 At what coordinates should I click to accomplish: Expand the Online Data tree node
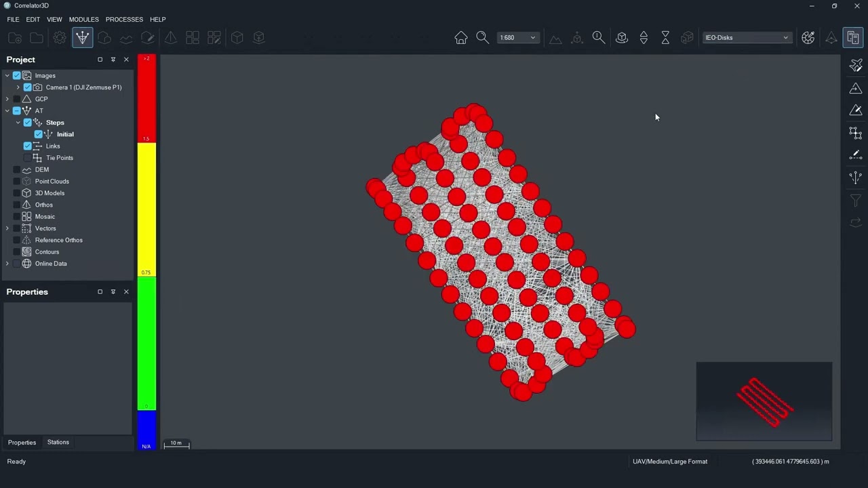pos(7,264)
